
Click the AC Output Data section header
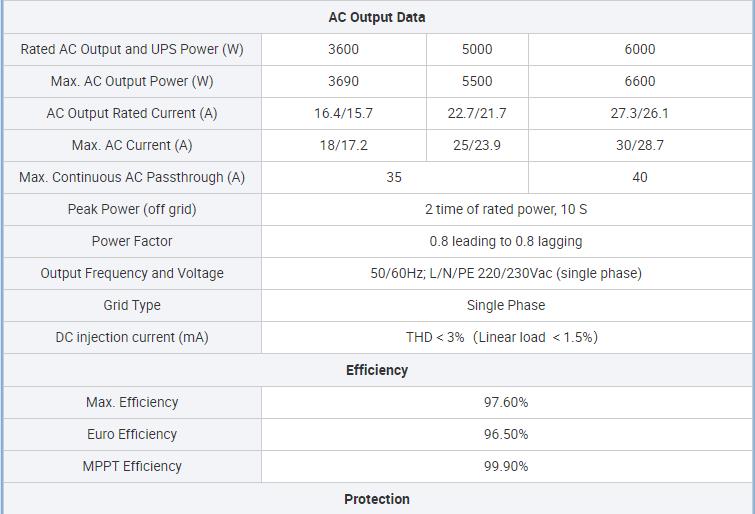tap(376, 17)
